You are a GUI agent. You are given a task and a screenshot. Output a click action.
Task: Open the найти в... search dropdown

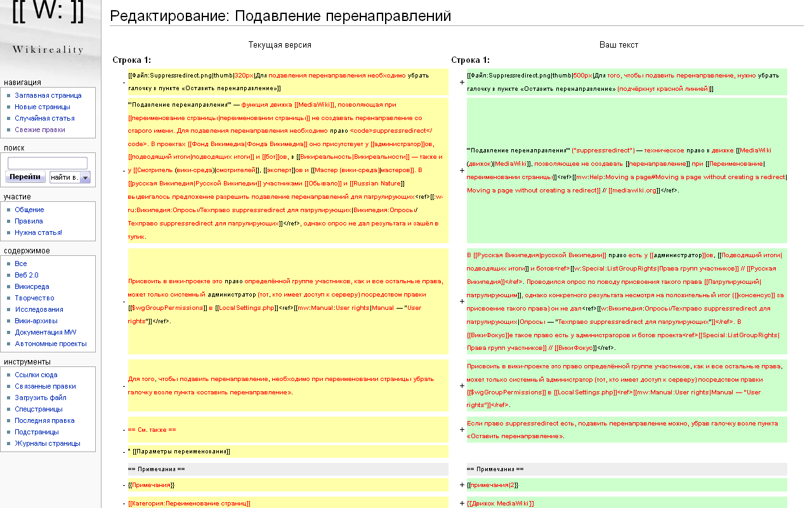[70, 177]
